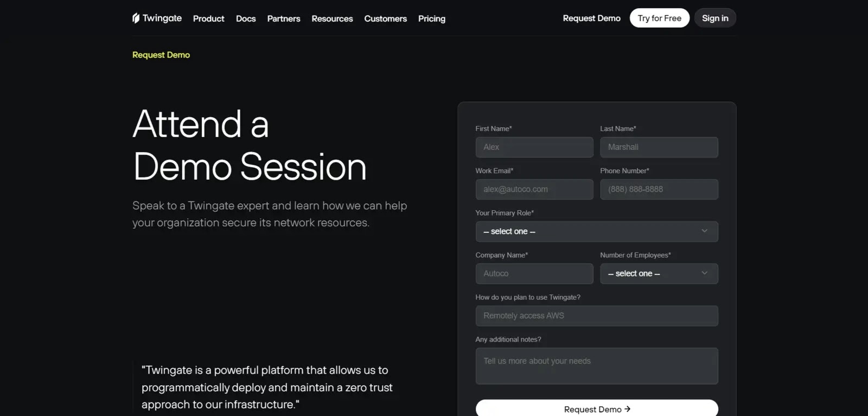The width and height of the screenshot is (868, 416).
Task: Click the arrow on Request Demo submit button
Action: tap(627, 409)
